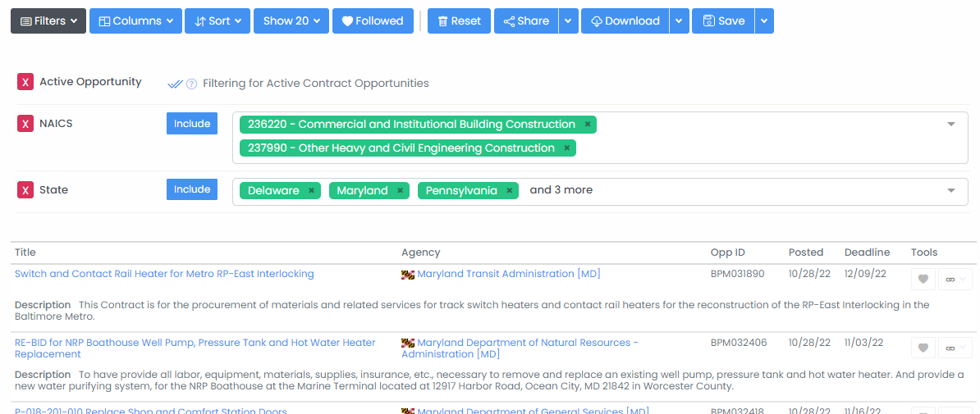
Task: Expand the Share options arrow
Action: point(567,20)
